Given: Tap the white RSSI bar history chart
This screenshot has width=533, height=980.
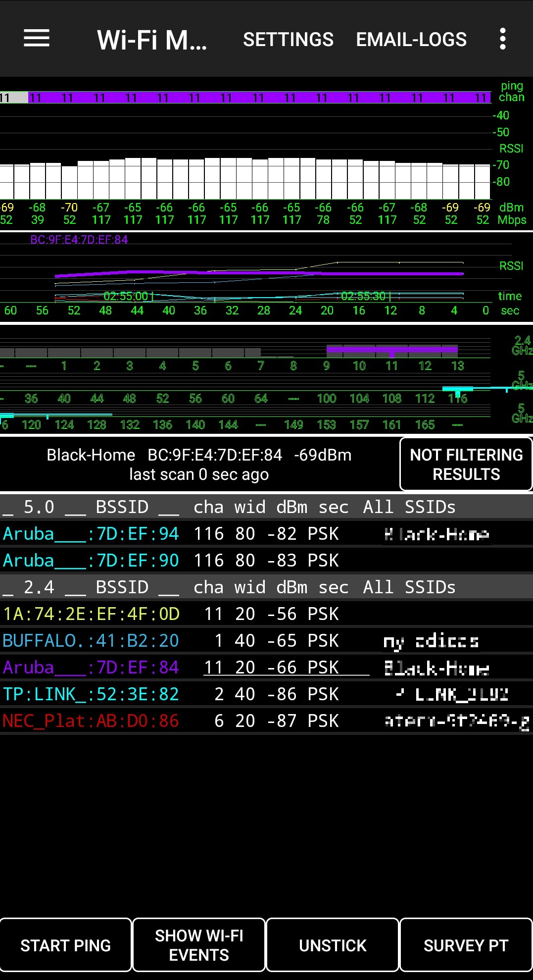Looking at the screenshot, I should (245, 179).
